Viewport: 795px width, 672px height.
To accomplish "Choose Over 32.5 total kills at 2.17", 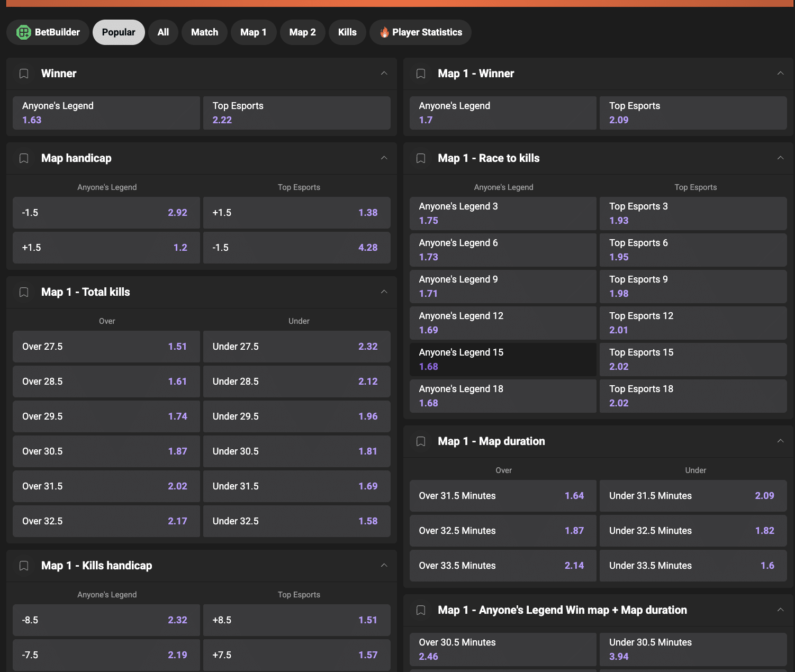I will [x=106, y=521].
